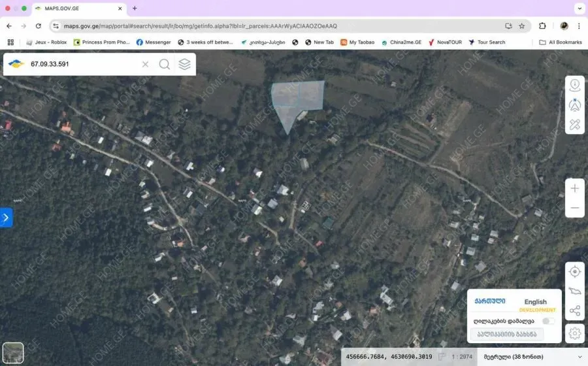Locate my position with crosshair icon

coord(575,272)
